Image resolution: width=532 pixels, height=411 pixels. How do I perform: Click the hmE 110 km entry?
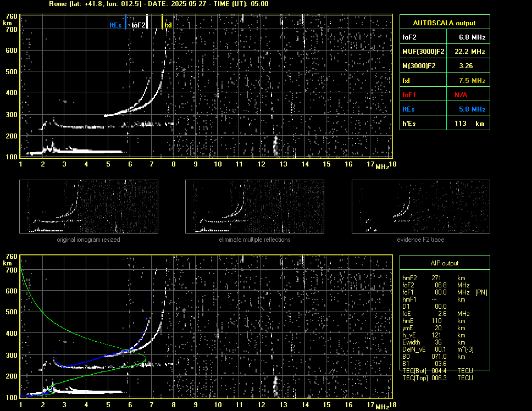[434, 321]
